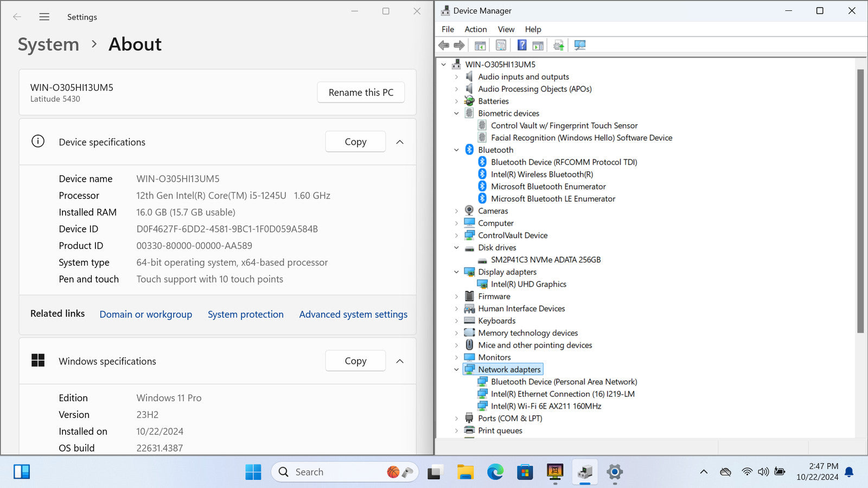
Task: Click the Monitors category icon
Action: (x=469, y=357)
